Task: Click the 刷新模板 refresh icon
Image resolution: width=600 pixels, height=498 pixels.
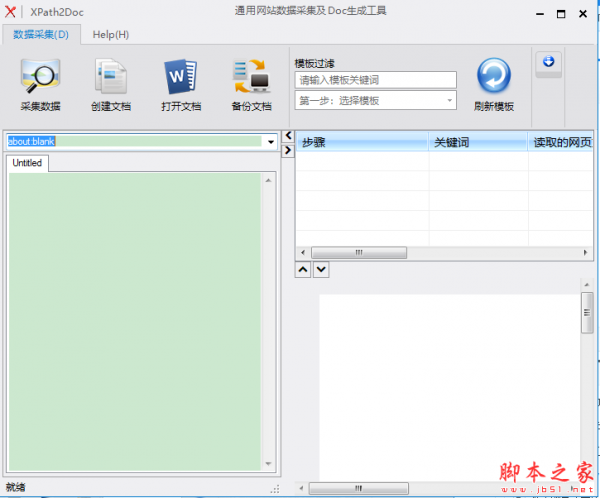Action: coord(493,77)
